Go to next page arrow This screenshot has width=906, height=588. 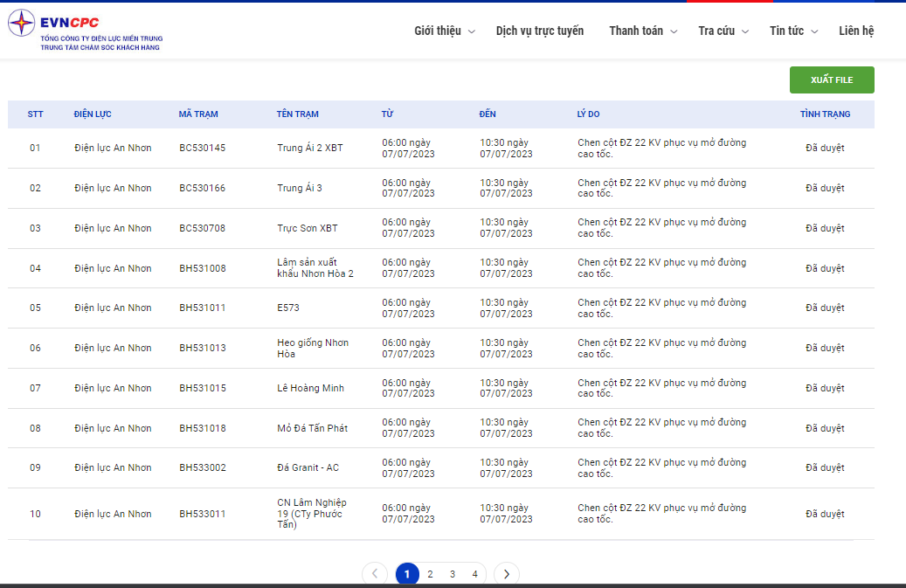tap(507, 573)
